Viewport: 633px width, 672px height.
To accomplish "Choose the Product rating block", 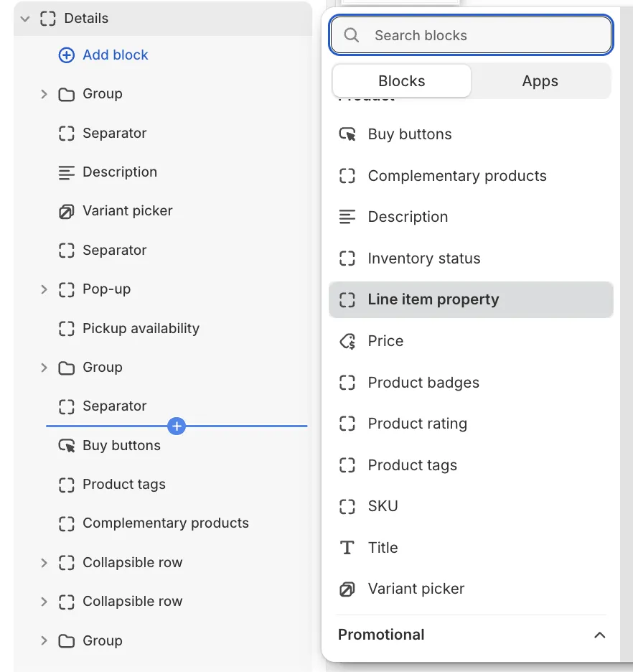I will click(x=417, y=424).
